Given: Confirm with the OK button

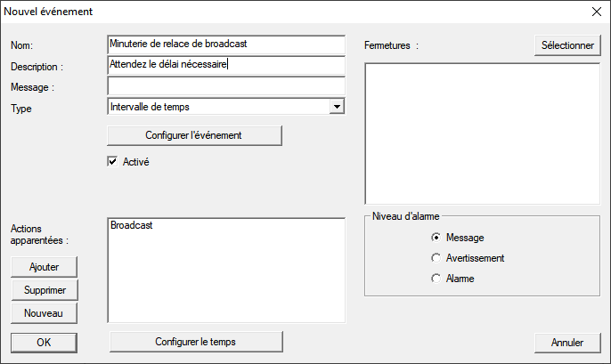Looking at the screenshot, I should coord(44,342).
